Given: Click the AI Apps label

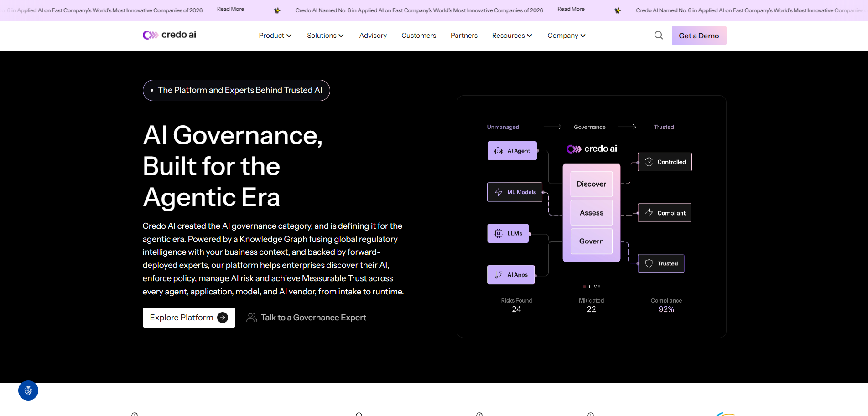Looking at the screenshot, I should [517, 275].
